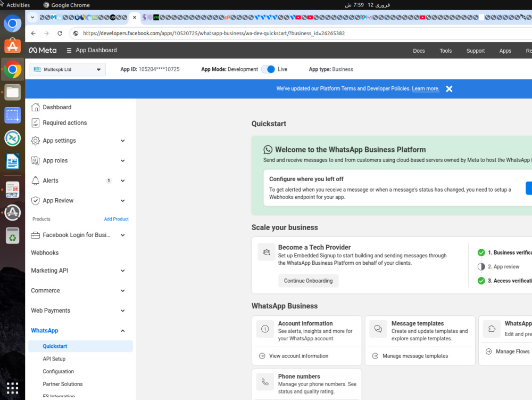Collapse the WhatsApp section chevron

pyautogui.click(x=123, y=331)
